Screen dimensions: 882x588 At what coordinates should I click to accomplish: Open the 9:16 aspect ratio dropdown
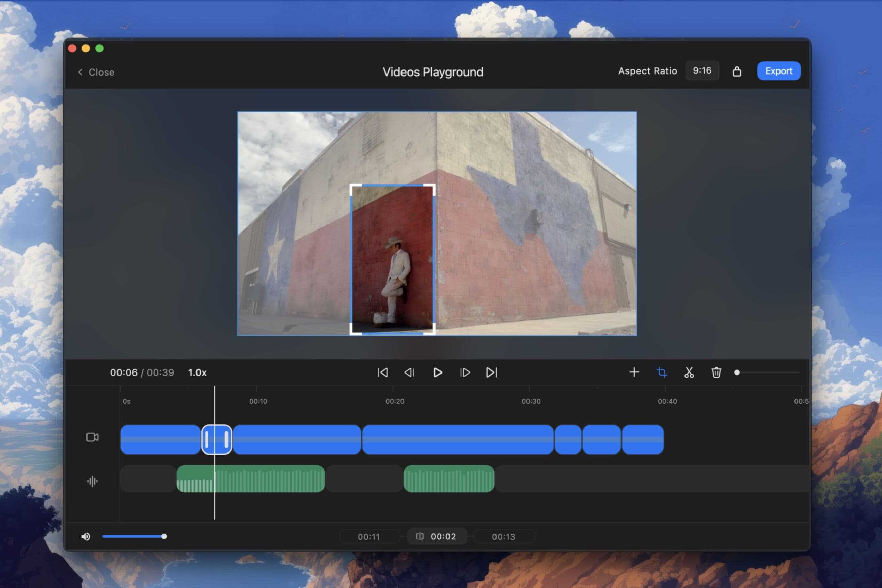click(x=702, y=70)
